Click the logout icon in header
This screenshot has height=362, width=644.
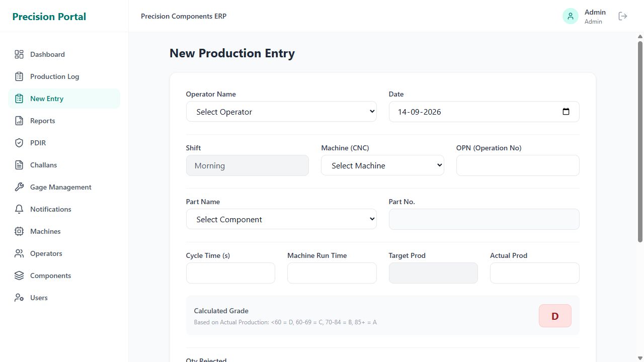(623, 16)
